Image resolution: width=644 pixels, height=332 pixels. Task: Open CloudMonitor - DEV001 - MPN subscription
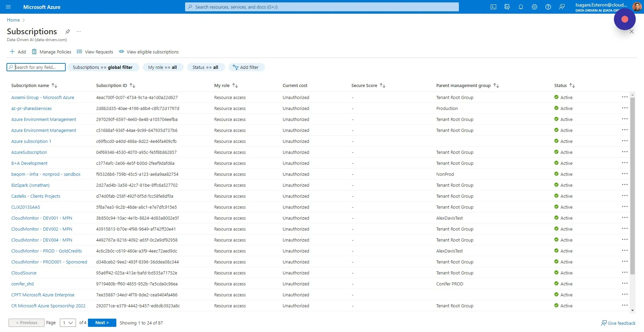(42, 218)
